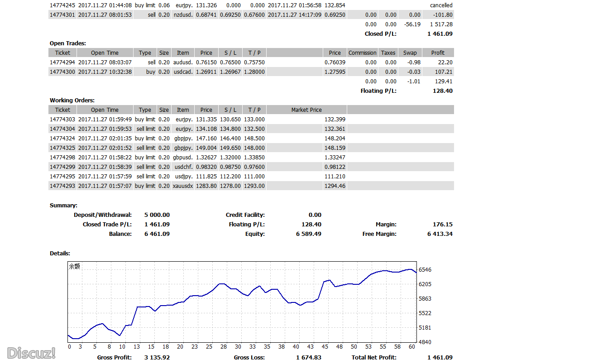The width and height of the screenshot is (593, 364).
Task: Click the Gross Loss value 1 674.83
Action: coord(309,358)
